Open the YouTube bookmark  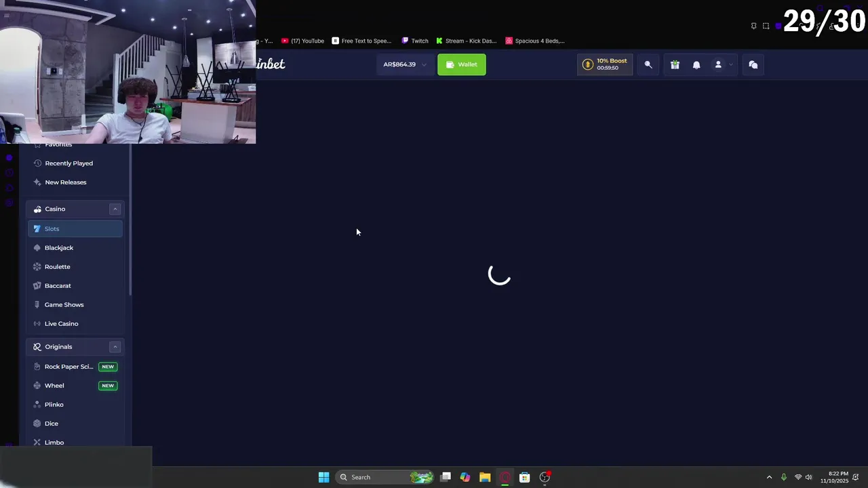(x=302, y=41)
